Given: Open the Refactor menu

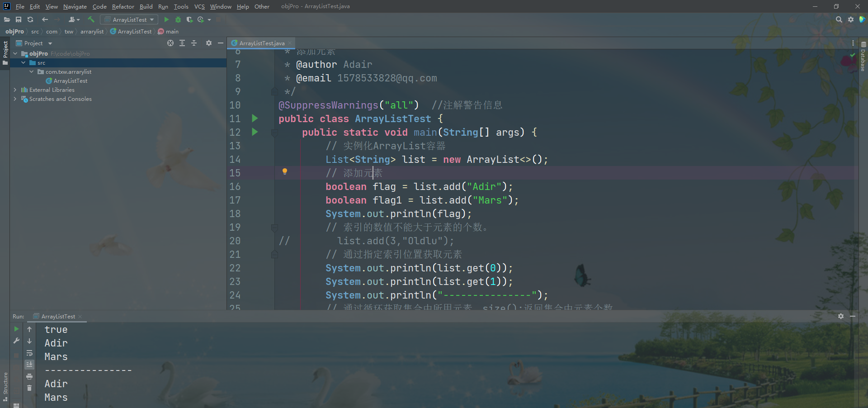Looking at the screenshot, I should click(123, 6).
